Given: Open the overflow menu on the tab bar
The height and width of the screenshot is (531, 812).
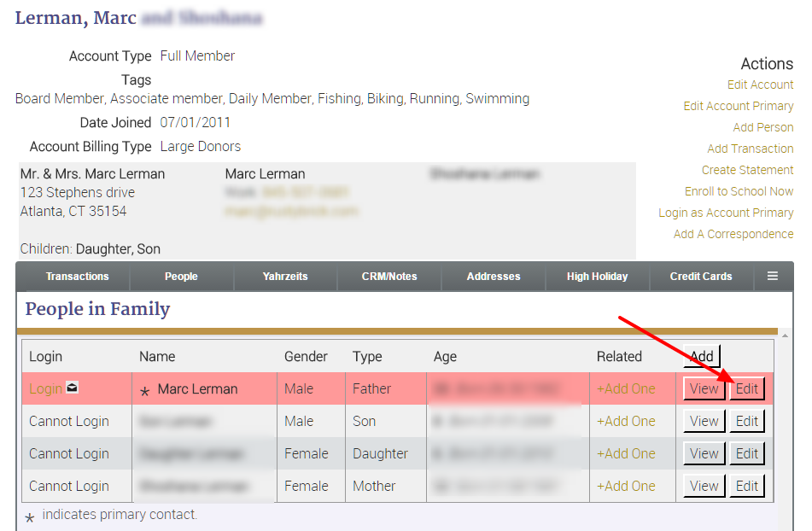Looking at the screenshot, I should point(773,276).
